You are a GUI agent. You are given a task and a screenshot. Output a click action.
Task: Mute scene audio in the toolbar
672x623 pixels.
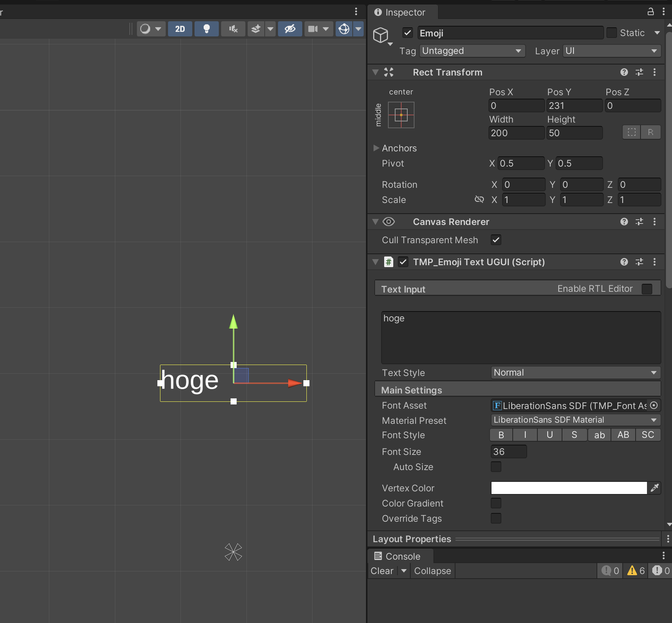tap(233, 29)
